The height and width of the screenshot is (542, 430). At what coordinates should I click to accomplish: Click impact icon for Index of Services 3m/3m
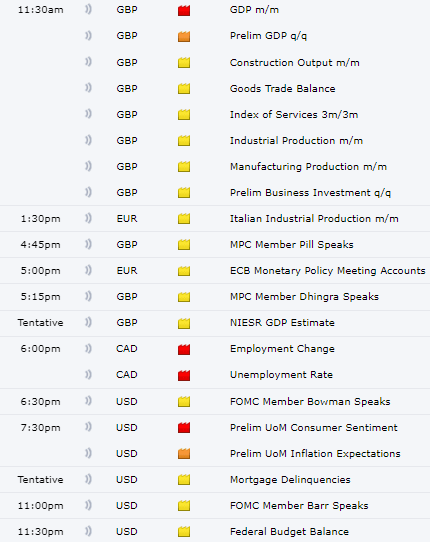184,114
